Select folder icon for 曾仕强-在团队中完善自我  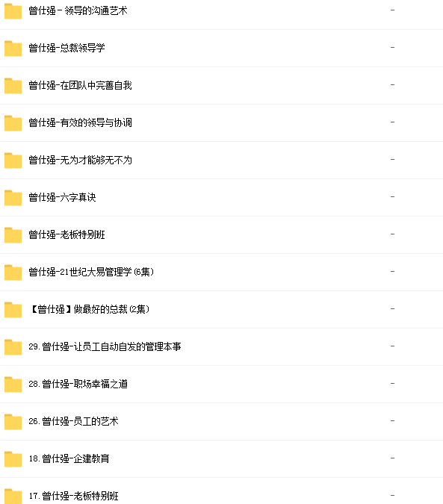13,86
